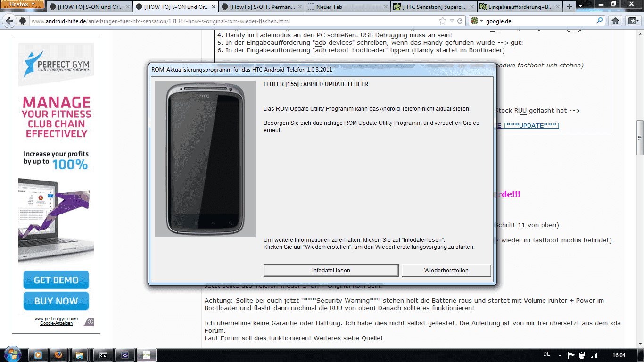Click the Wiederherstellen button
The height and width of the screenshot is (362, 644).
(446, 270)
